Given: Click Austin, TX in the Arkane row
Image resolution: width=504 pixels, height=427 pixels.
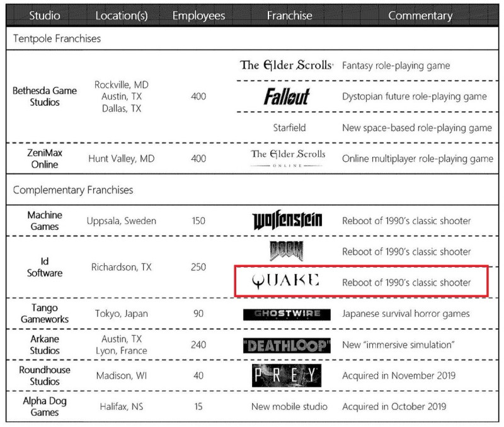Looking at the screenshot, I should click(122, 339).
